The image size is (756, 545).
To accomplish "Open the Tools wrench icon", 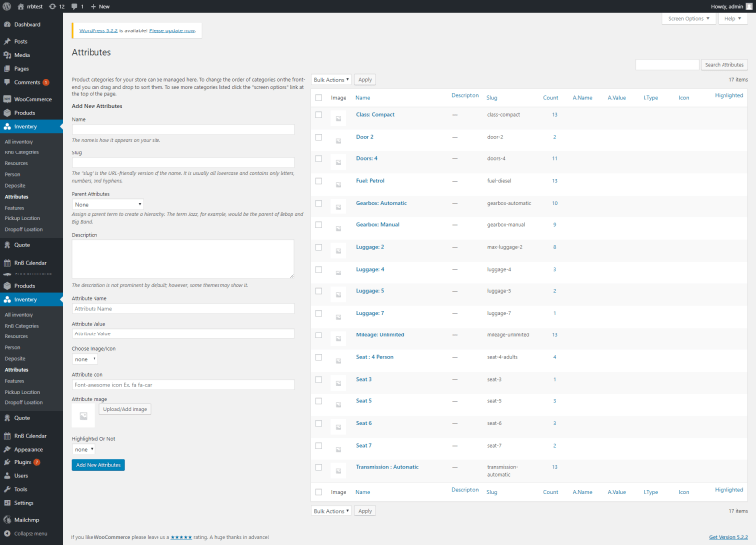I will pyautogui.click(x=7, y=489).
